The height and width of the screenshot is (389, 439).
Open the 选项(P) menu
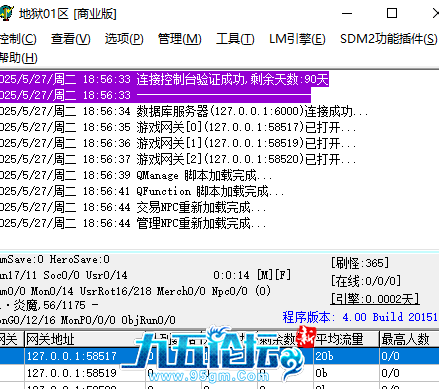(124, 39)
